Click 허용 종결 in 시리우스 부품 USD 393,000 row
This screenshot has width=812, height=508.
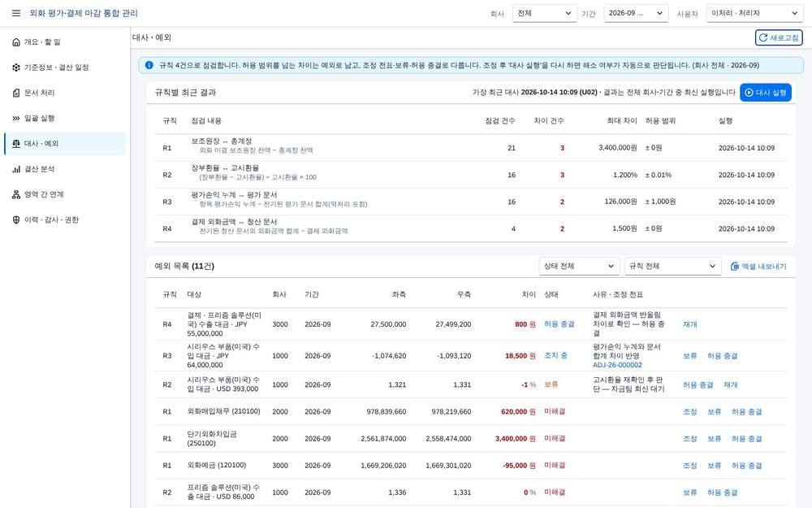click(698, 385)
